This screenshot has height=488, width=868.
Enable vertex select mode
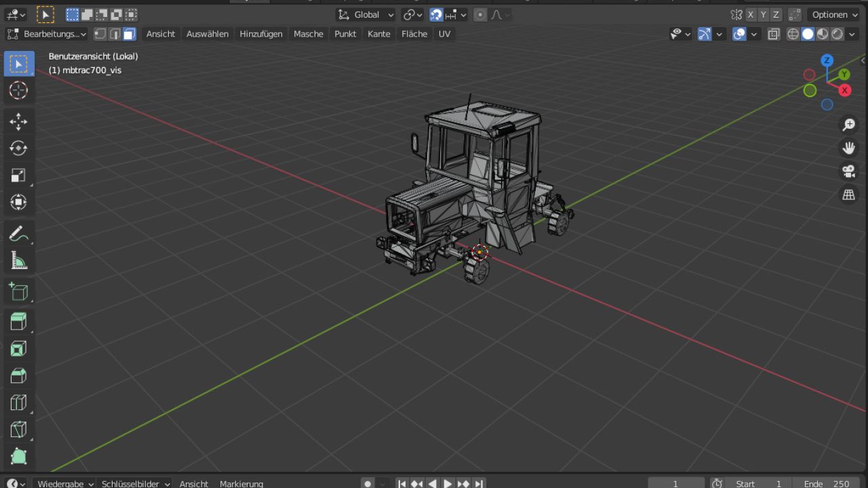100,34
